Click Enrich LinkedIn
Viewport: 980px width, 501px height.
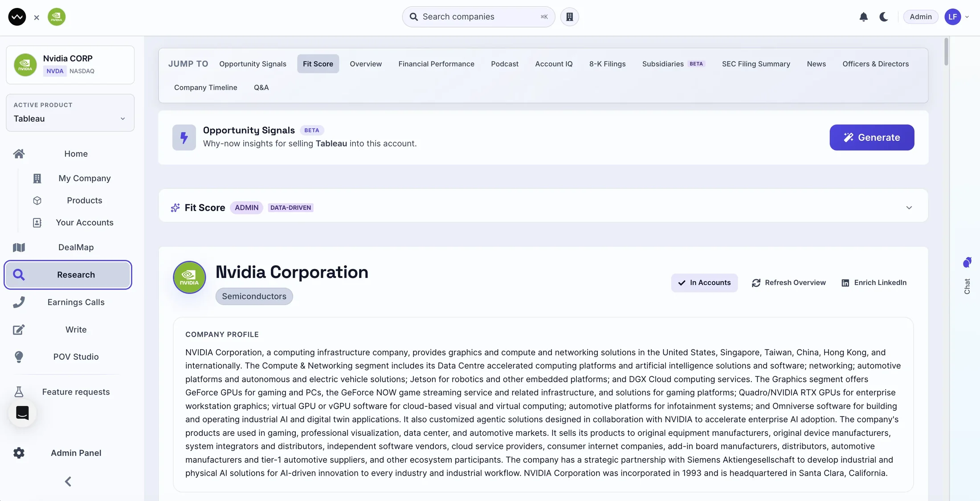click(x=874, y=283)
